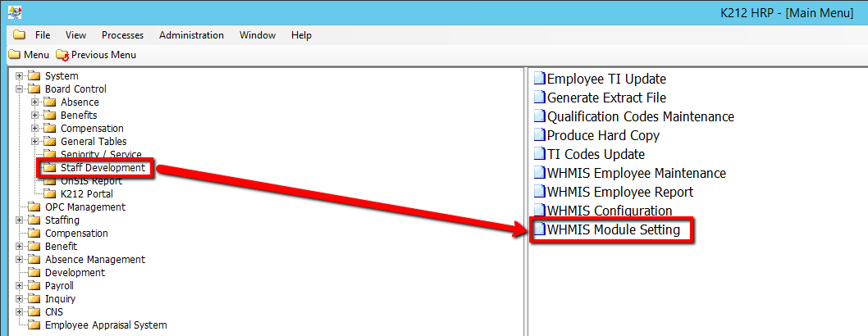Collapse the Board Control tree node
The image size is (868, 336).
coord(19,89)
